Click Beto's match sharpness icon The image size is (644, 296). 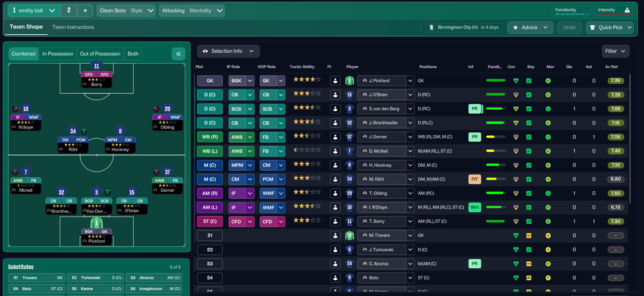(x=529, y=278)
